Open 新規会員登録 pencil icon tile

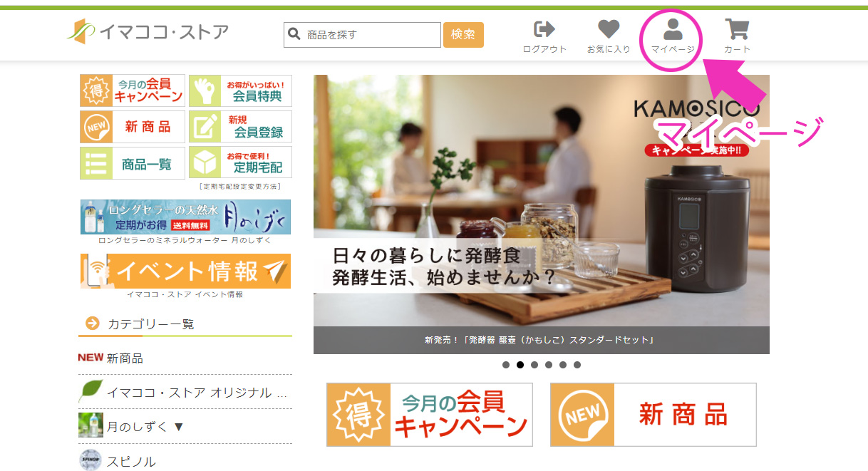240,127
